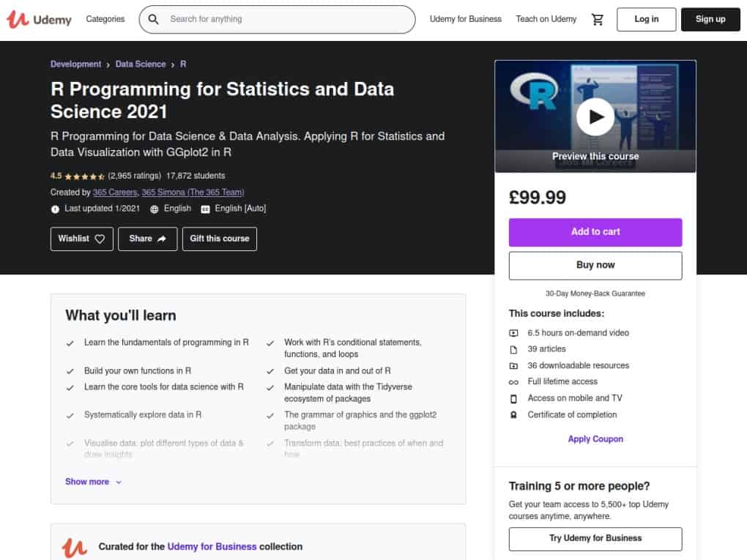Expand Show more learning items
Image resolution: width=747 pixels, height=560 pixels.
coord(94,482)
